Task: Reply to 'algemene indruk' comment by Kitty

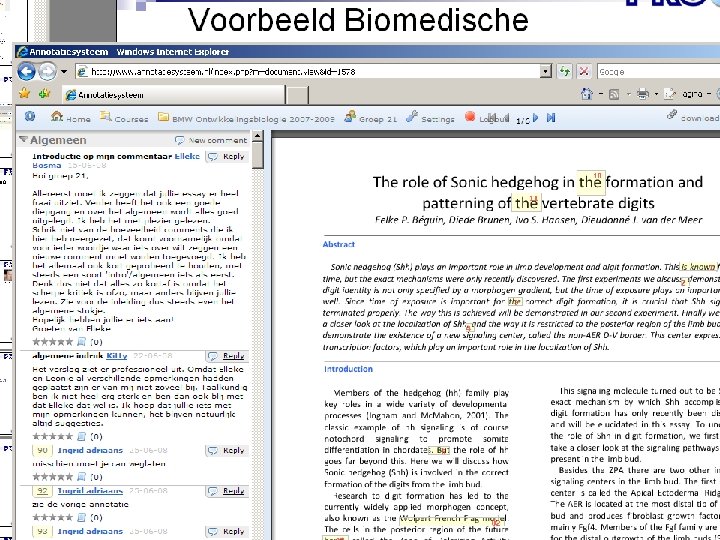Action: tap(227, 356)
